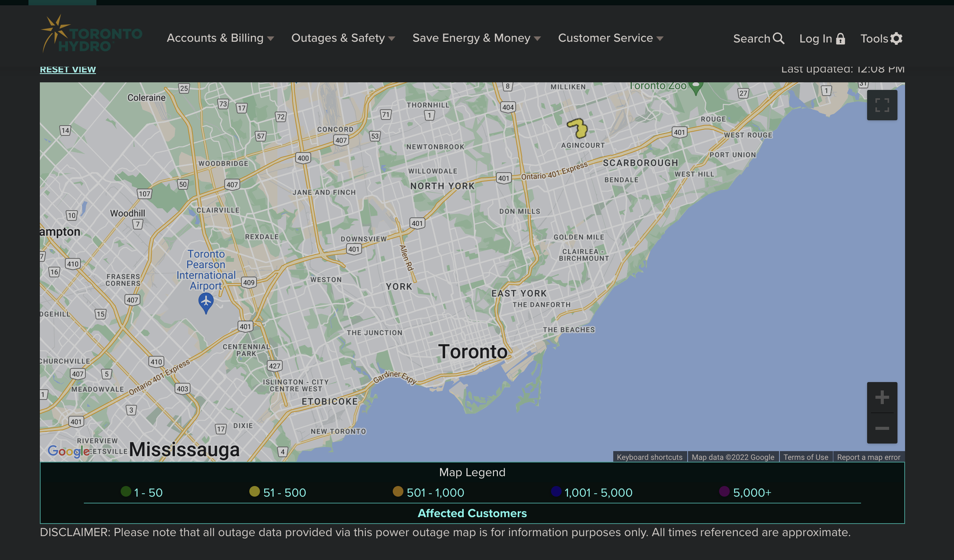
Task: Click the Map Legend title
Action: coord(472,472)
